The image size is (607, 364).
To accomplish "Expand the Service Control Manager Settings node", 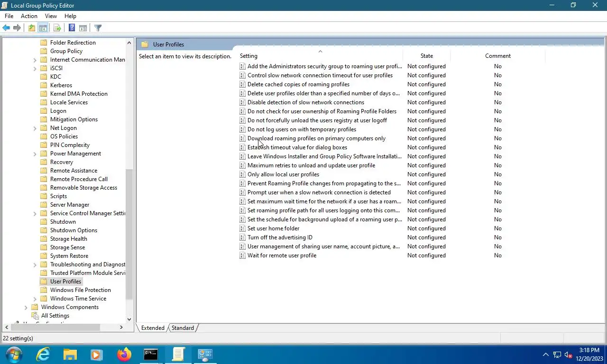I will (x=35, y=213).
